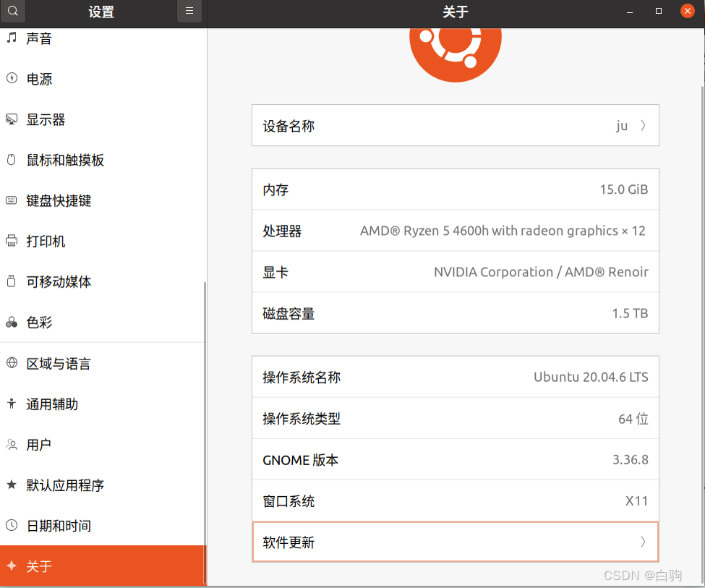Open the 设备名称 row to rename
Image resolution: width=705 pixels, height=588 pixels.
[456, 126]
